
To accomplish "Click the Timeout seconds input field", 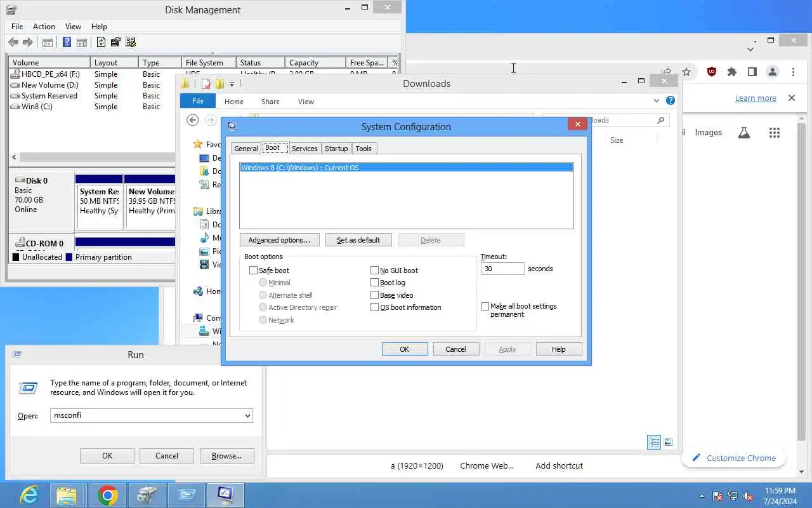I will [x=502, y=269].
